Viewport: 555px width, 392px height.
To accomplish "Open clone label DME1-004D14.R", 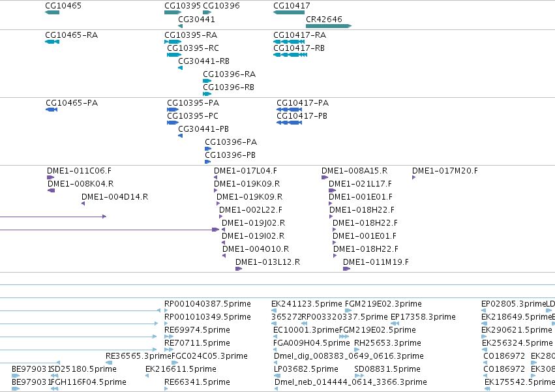I will click(115, 197).
